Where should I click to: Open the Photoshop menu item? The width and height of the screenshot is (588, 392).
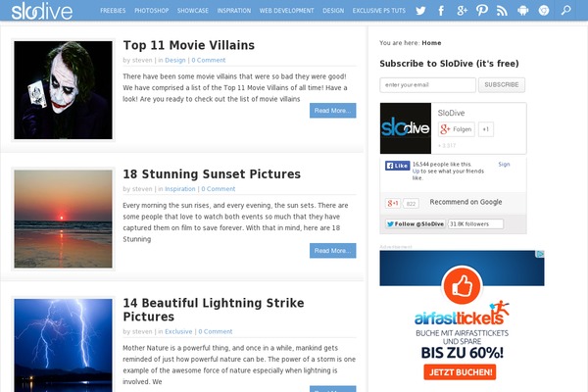(x=152, y=11)
